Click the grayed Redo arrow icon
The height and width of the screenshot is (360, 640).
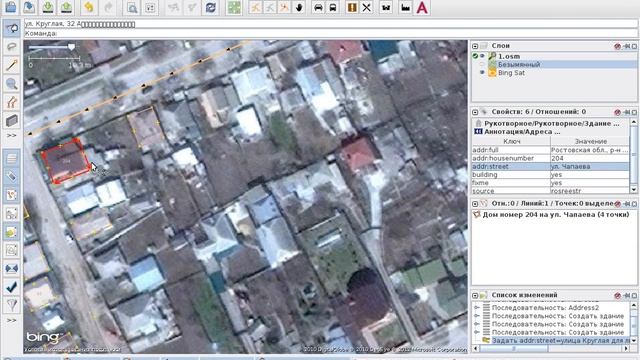108,7
